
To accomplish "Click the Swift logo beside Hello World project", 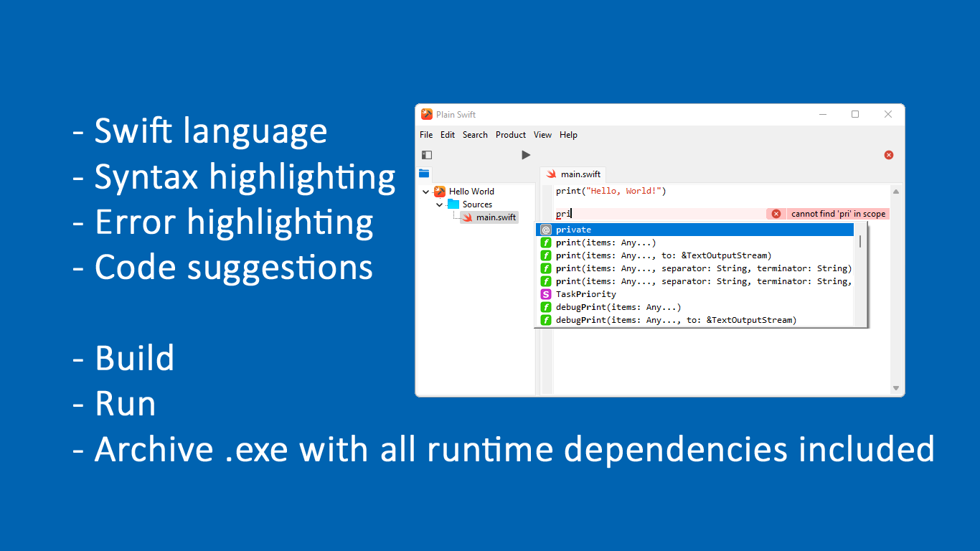I will (439, 192).
